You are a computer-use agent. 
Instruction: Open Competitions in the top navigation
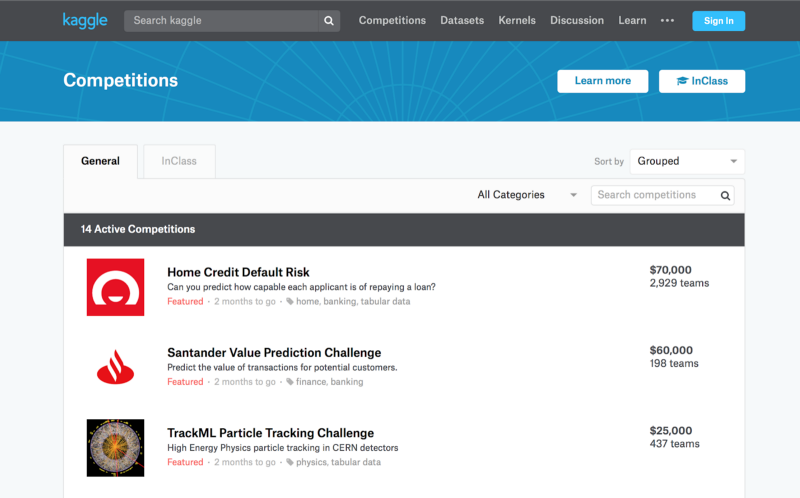point(392,20)
